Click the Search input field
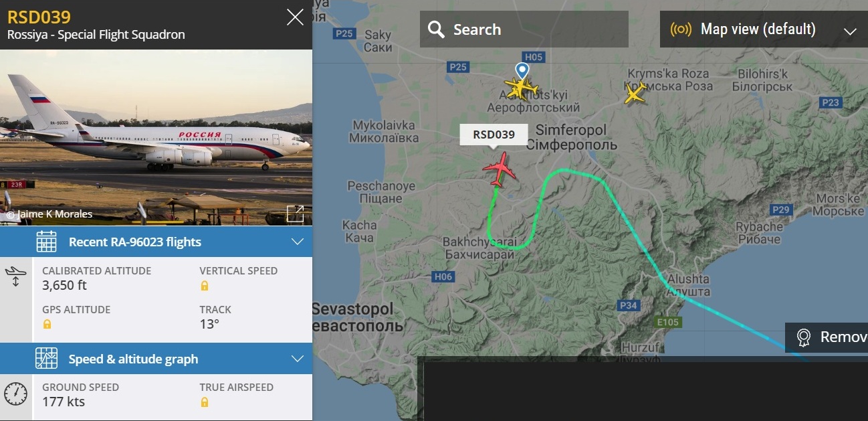This screenshot has width=868, height=421. coord(524,29)
